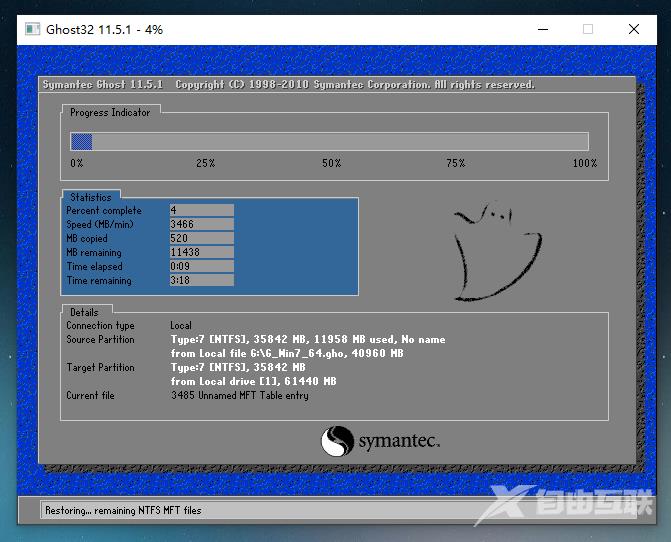Click the Current file label

[90, 396]
